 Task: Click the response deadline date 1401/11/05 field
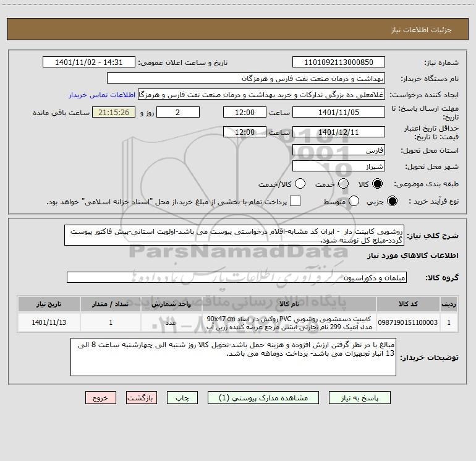coord(339,112)
